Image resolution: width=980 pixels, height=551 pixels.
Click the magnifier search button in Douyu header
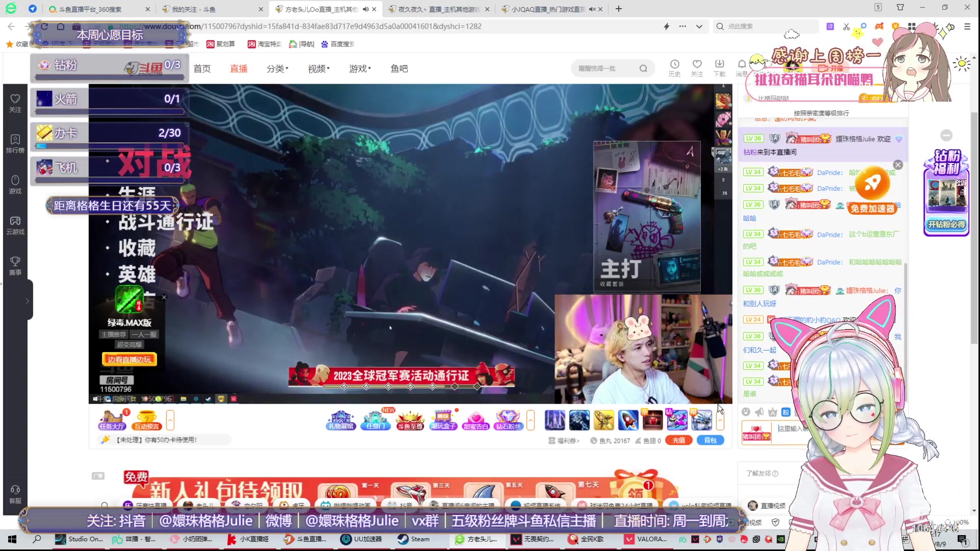pyautogui.click(x=644, y=68)
